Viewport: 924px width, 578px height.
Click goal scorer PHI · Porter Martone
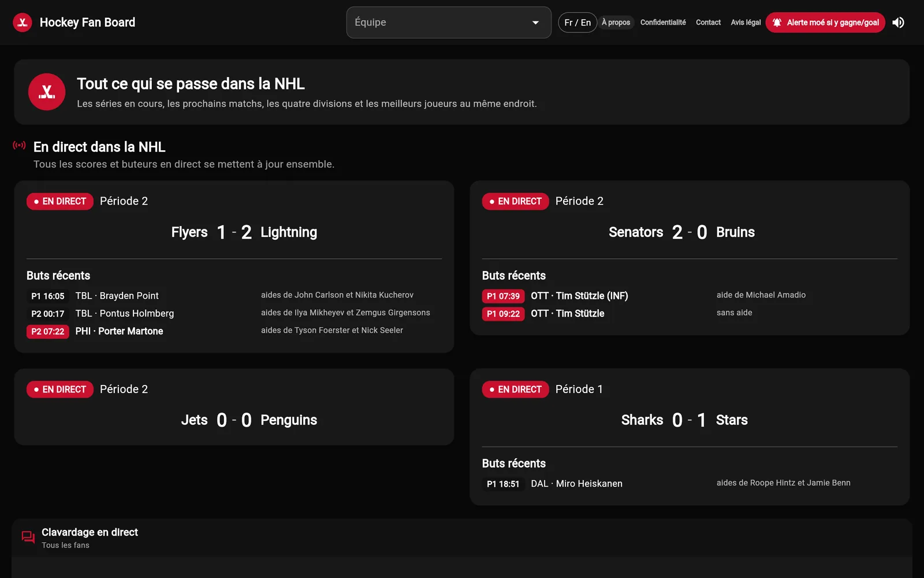pos(120,331)
